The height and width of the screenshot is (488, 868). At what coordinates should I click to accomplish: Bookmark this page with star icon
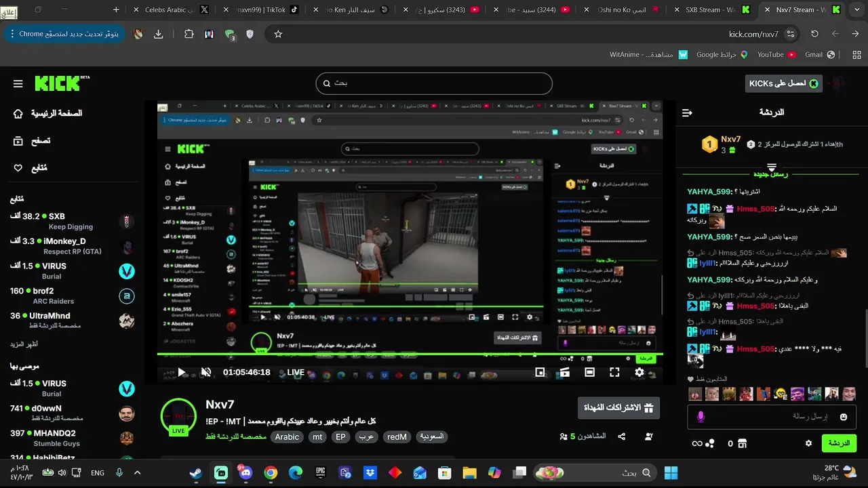278,34
